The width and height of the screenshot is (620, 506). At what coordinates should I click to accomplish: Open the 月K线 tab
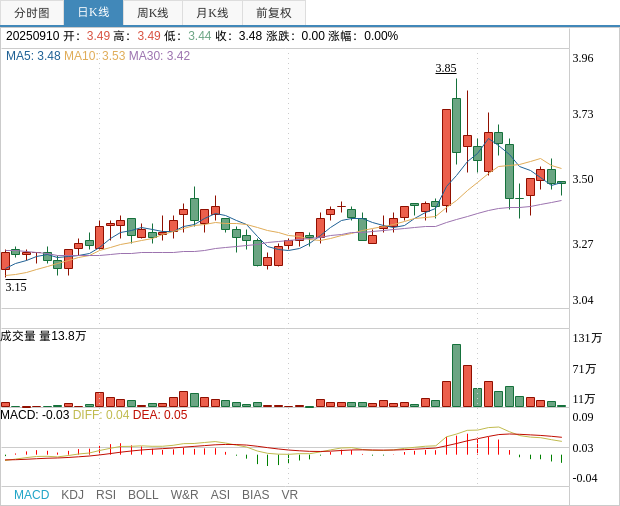coord(212,13)
